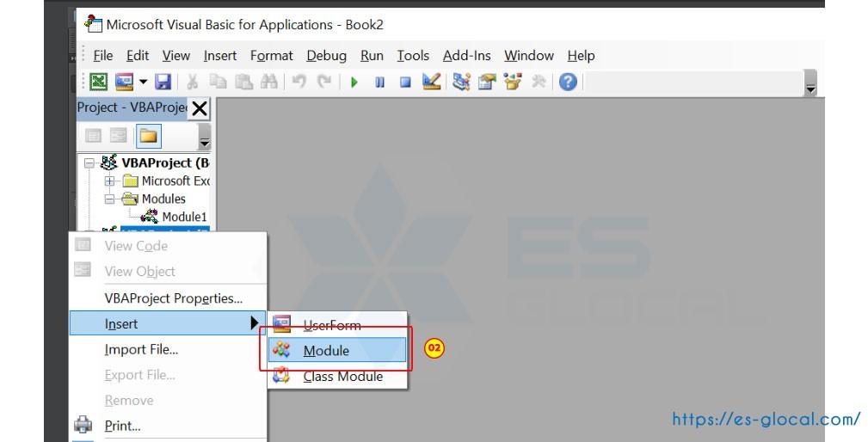Image resolution: width=868 pixels, height=442 pixels.
Task: Open the Edit menu
Action: tap(138, 56)
